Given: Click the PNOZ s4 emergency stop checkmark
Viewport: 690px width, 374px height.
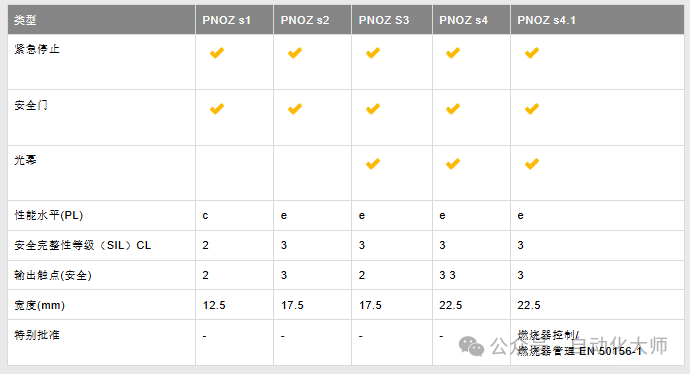Looking at the screenshot, I should 453,53.
